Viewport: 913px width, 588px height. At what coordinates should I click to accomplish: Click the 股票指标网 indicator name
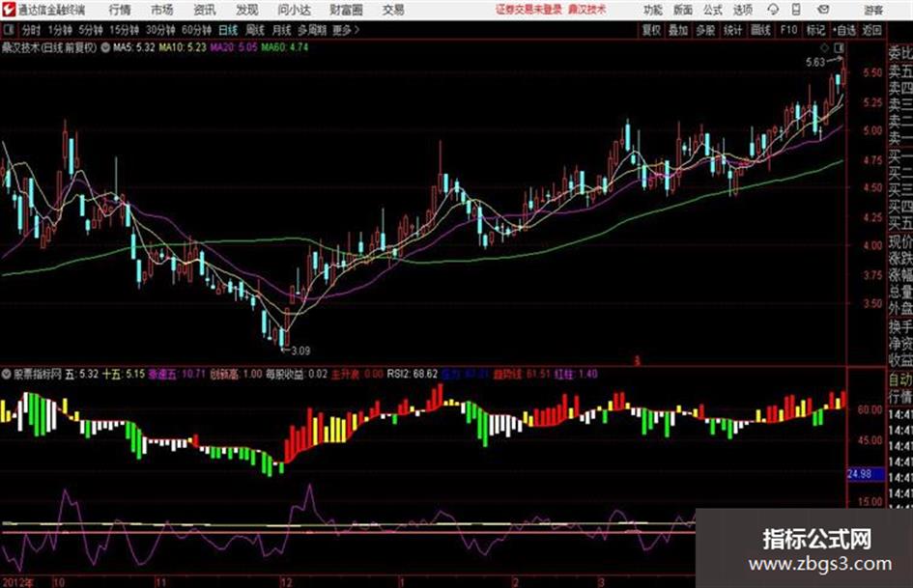pos(38,374)
